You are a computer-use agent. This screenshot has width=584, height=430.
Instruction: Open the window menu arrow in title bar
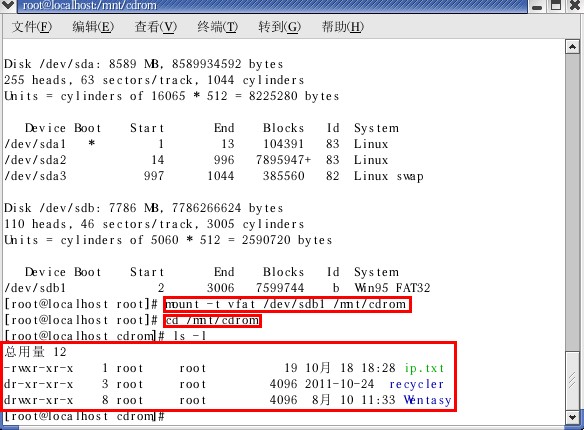click(x=8, y=5)
